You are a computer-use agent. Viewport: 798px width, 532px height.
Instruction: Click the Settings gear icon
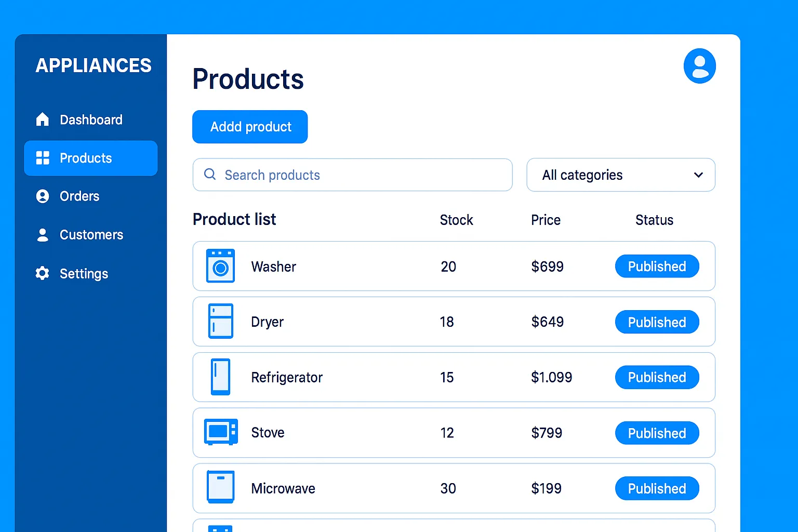(x=43, y=273)
